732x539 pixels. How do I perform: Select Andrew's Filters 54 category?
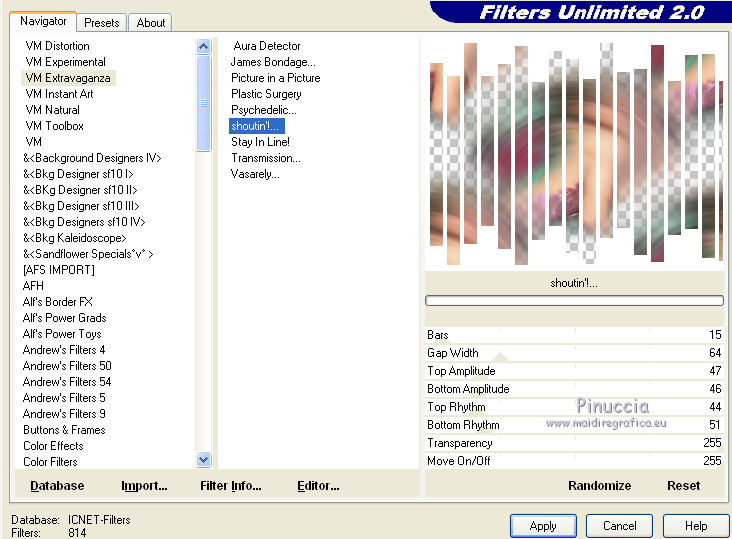(67, 382)
